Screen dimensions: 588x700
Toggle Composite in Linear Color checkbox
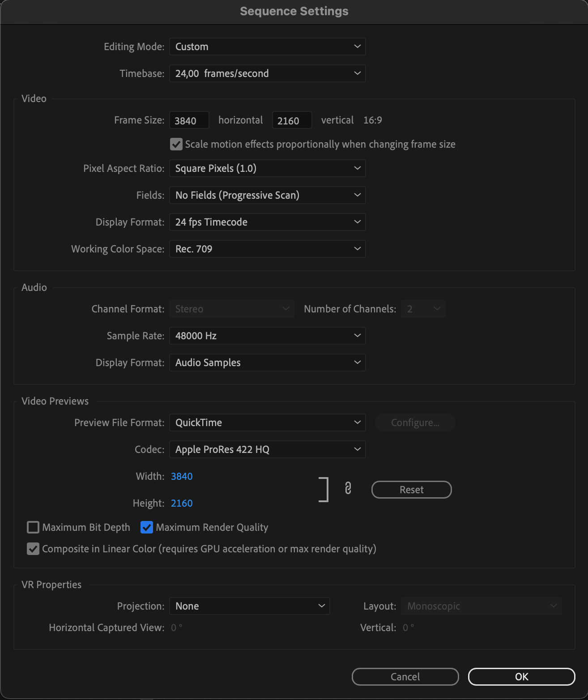[33, 549]
